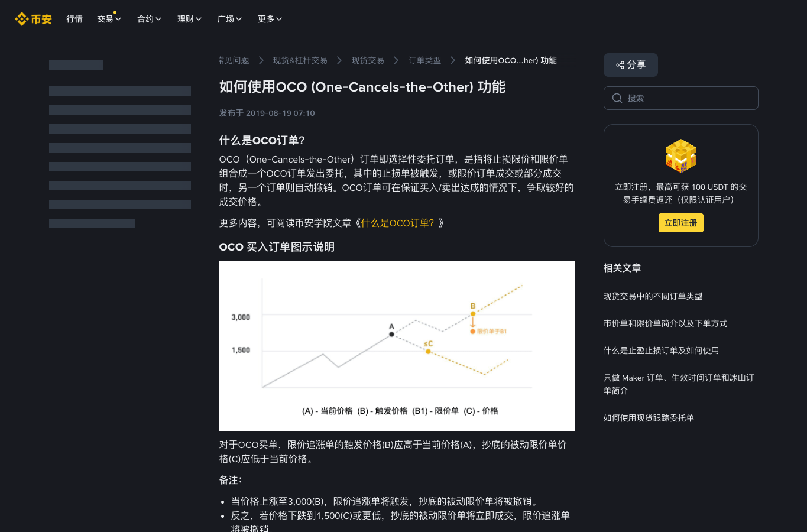The width and height of the screenshot is (807, 532).
Task: Focus the 搜索 search field
Action: (x=680, y=98)
